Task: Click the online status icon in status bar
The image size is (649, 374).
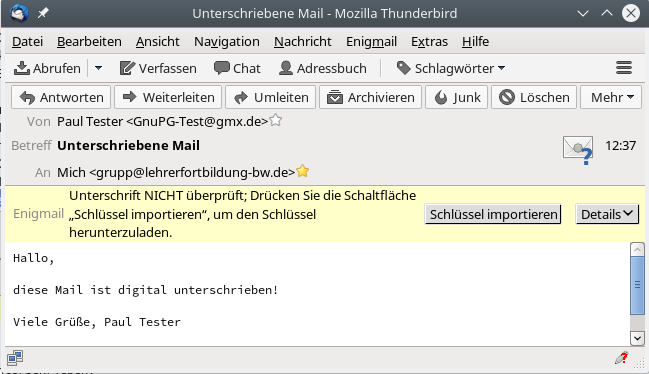Action: [15, 358]
